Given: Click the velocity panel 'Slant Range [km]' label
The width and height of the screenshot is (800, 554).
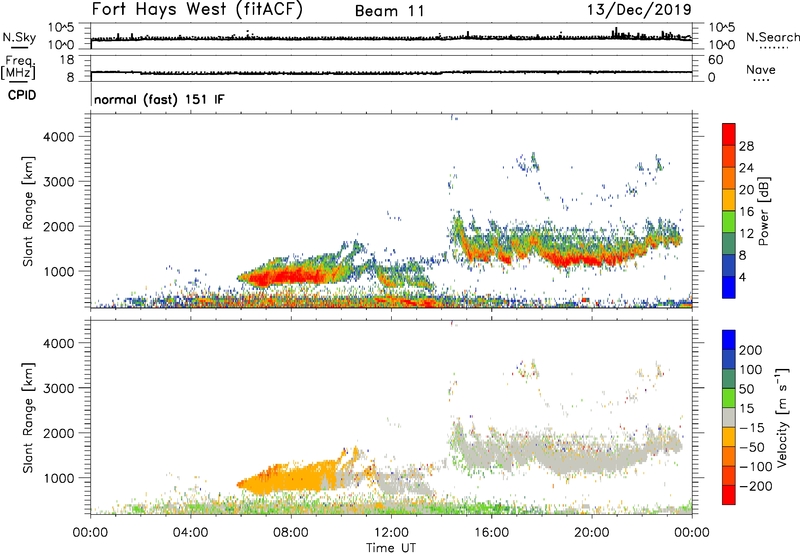Looking at the screenshot, I should pos(28,418).
